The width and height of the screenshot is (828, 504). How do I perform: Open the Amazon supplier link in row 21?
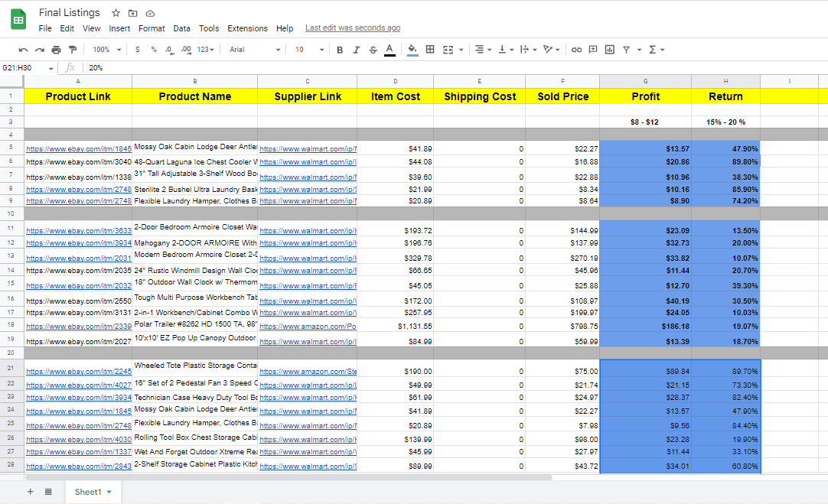(x=308, y=372)
